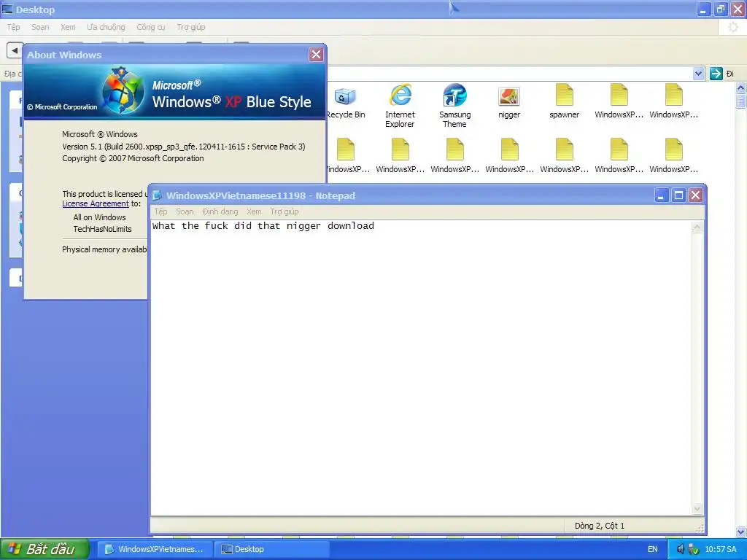Click the speaker volume icon in system tray
Image resolution: width=747 pixels, height=560 pixels.
[x=681, y=549]
